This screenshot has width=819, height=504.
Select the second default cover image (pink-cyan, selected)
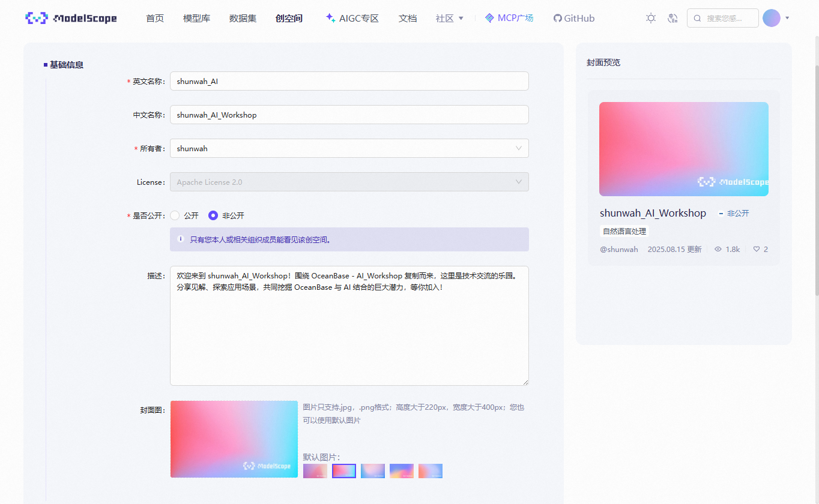pyautogui.click(x=344, y=471)
